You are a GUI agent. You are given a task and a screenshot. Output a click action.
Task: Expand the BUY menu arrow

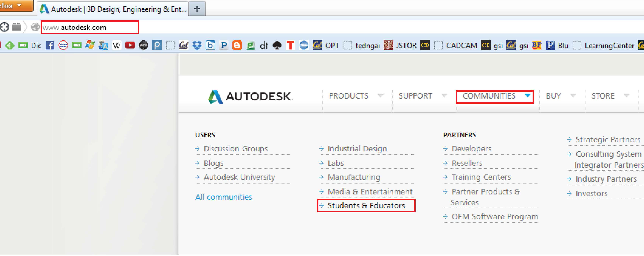tap(573, 95)
